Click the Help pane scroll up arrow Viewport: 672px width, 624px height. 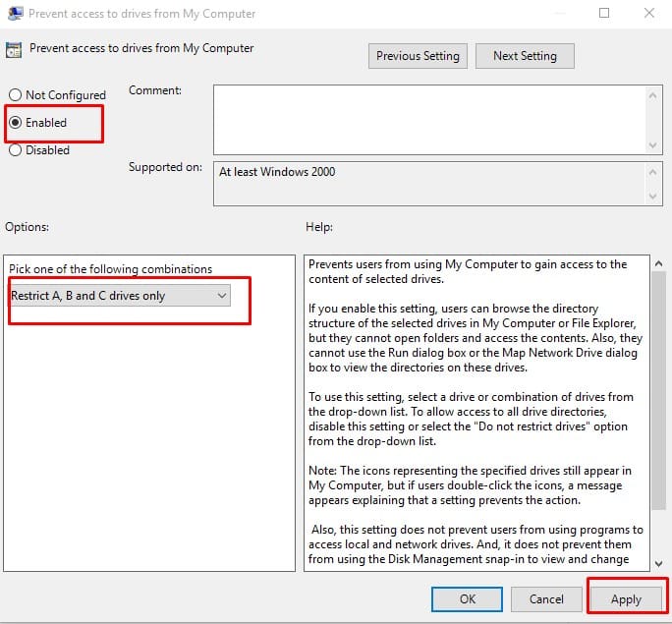click(x=658, y=264)
